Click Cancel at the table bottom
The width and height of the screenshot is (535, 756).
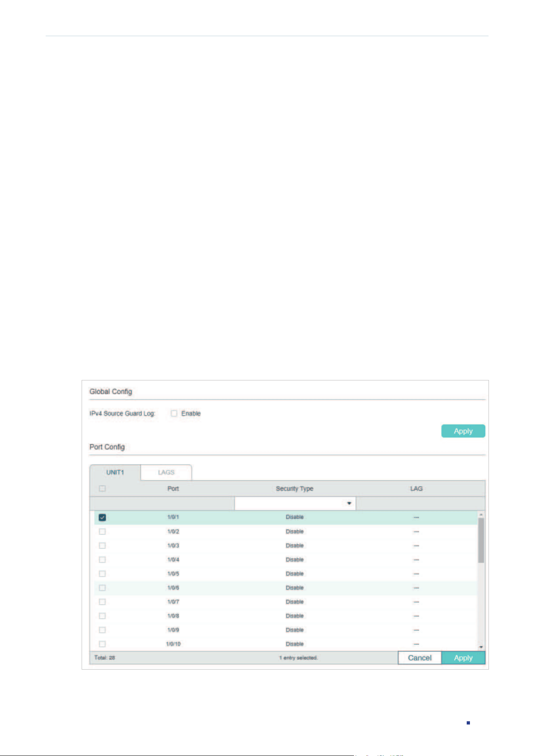click(420, 657)
